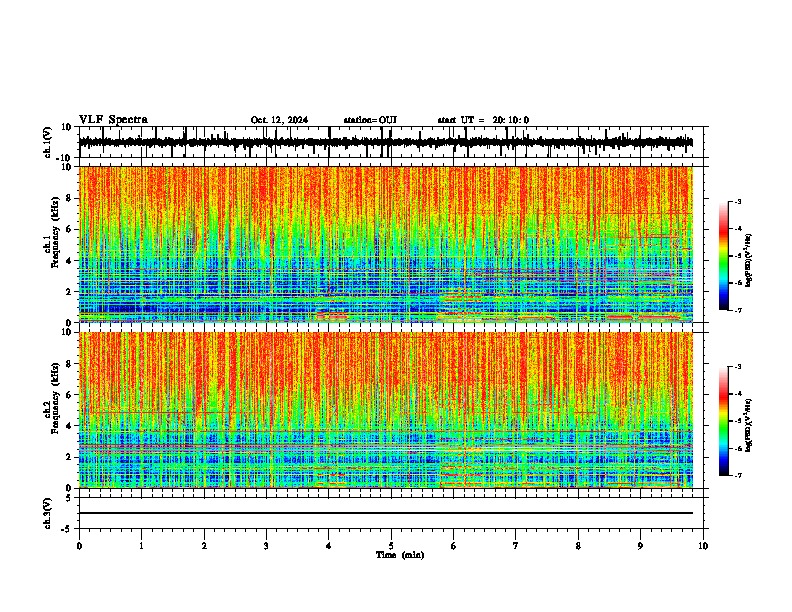This screenshot has width=792, height=612.
Task: Click the "Time (min)" axis title
Action: [x=400, y=555]
